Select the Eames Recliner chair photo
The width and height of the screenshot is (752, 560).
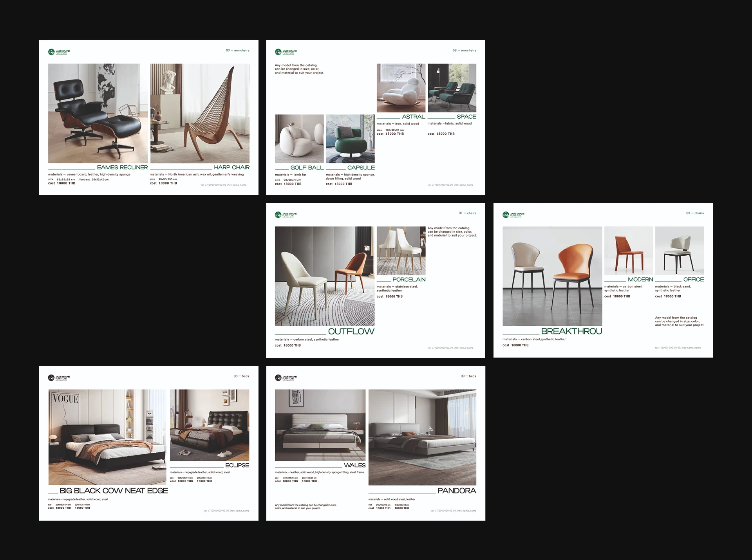pyautogui.click(x=98, y=113)
